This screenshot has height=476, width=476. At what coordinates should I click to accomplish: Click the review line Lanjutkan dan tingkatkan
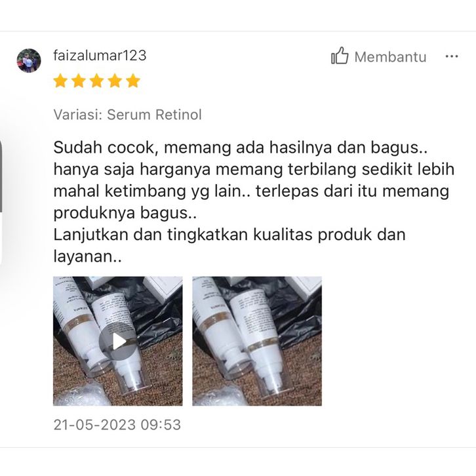pyautogui.click(x=229, y=235)
